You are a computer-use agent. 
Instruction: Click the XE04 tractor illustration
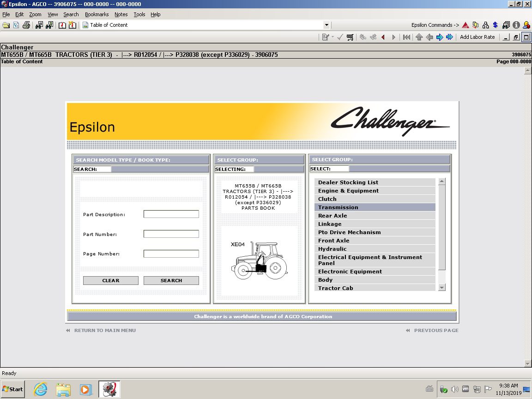259,260
